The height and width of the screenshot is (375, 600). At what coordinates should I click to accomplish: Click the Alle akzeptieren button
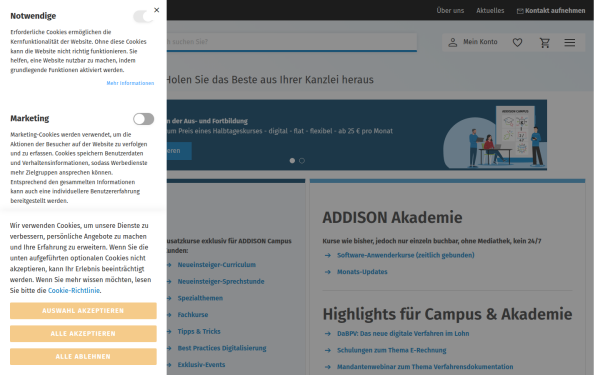pos(83,334)
